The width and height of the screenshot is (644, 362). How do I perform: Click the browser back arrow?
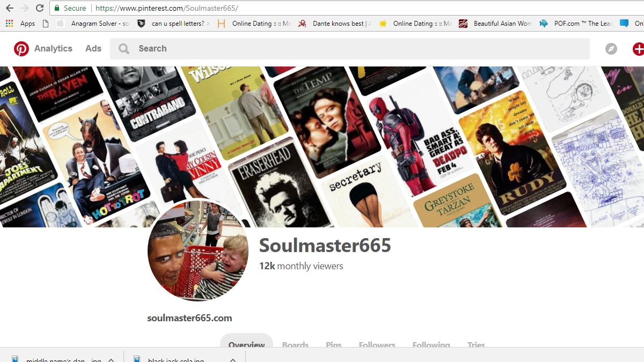pyautogui.click(x=9, y=8)
